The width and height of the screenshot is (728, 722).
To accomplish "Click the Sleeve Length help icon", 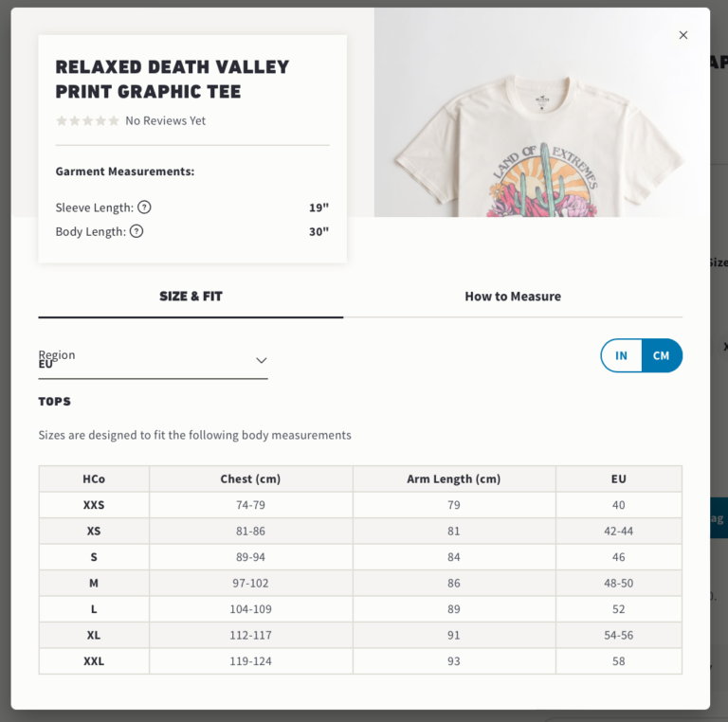I will [144, 208].
